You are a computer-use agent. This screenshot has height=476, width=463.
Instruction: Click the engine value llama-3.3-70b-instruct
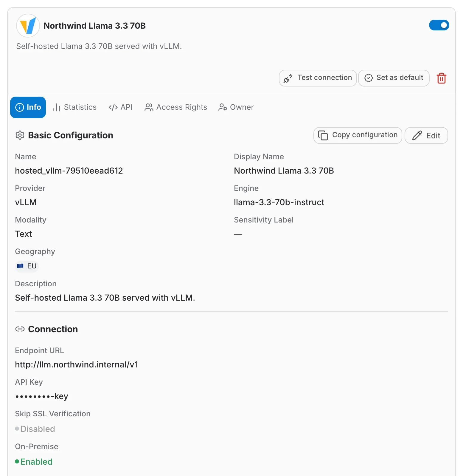279,202
